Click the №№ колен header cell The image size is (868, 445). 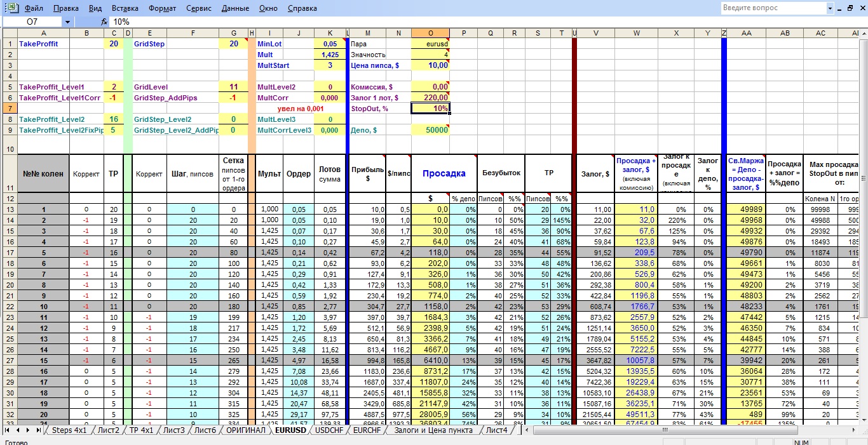[43, 173]
